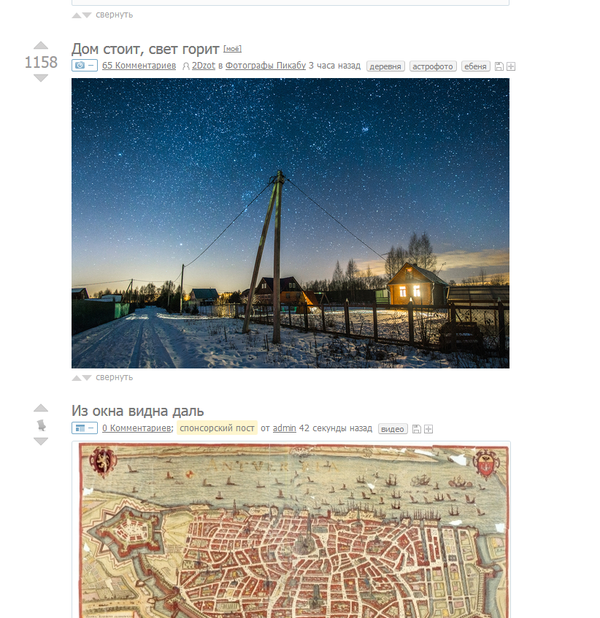Toggle the photo collapse button under 'Дом стоит'
This screenshot has height=618, width=600.
click(x=84, y=65)
